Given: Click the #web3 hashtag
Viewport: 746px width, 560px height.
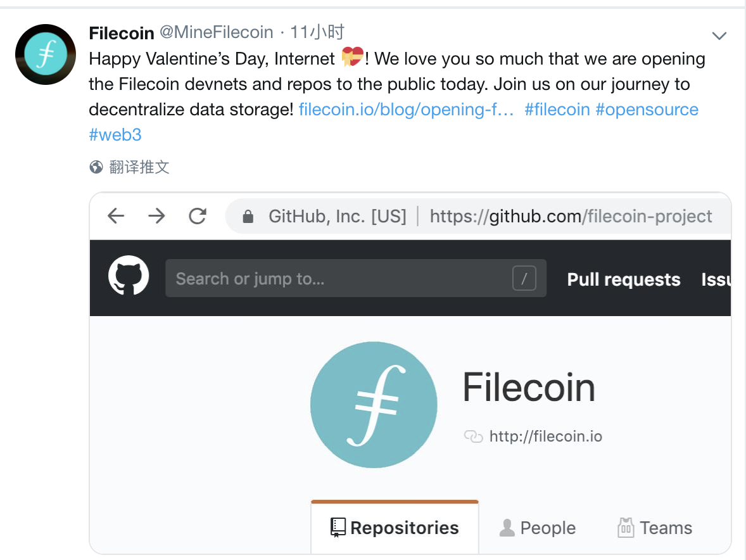Looking at the screenshot, I should (115, 134).
